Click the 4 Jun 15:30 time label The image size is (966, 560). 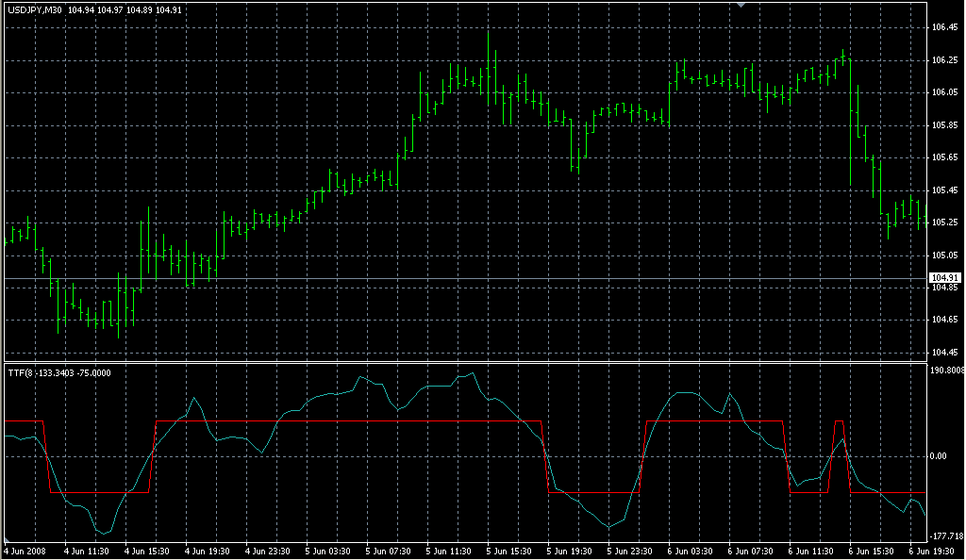click(x=146, y=550)
